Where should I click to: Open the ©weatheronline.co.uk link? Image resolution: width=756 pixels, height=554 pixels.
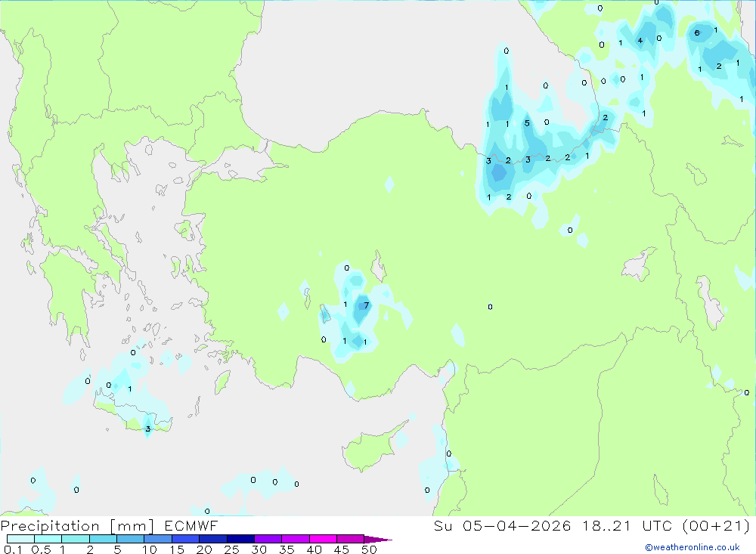[692, 547]
